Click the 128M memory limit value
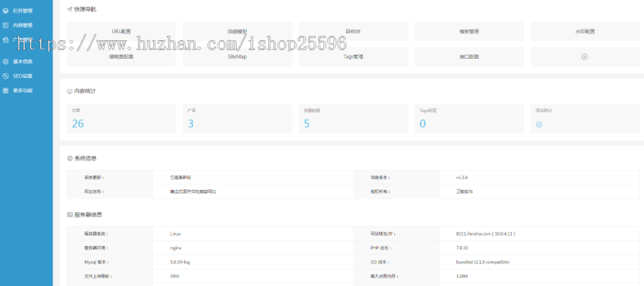644x286 pixels. 462,276
